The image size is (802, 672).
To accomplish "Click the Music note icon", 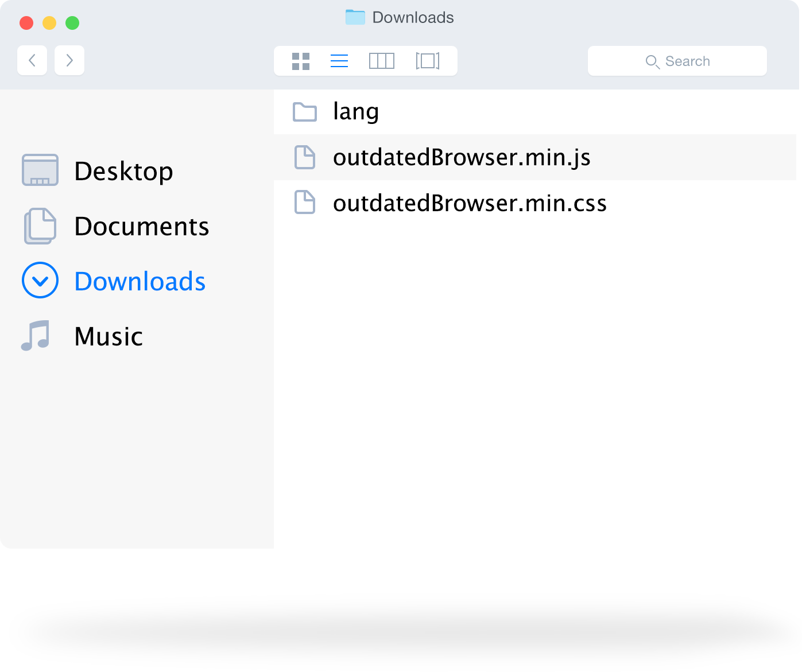I will pos(36,336).
